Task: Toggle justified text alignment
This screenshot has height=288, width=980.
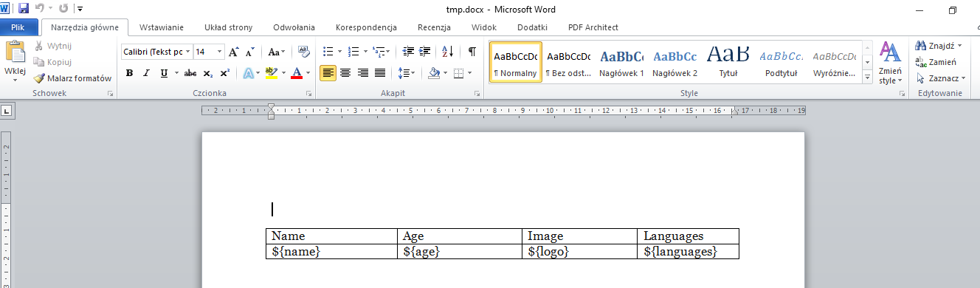Action: pyautogui.click(x=380, y=73)
